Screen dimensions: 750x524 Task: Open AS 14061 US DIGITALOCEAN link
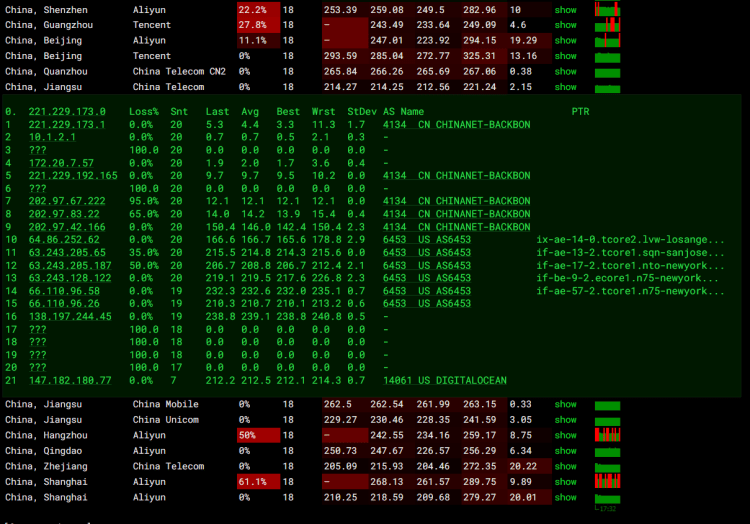(445, 381)
